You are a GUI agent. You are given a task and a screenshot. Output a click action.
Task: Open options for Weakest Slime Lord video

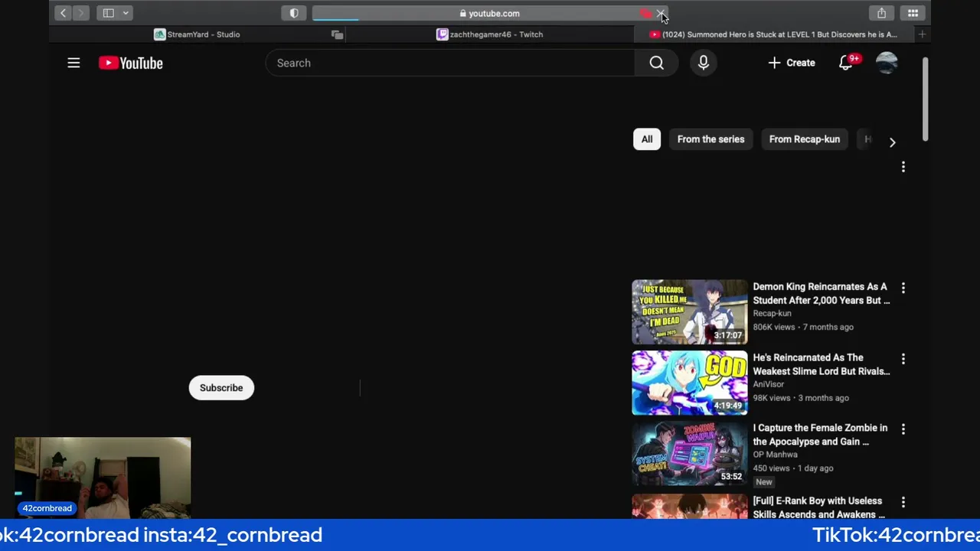903,359
